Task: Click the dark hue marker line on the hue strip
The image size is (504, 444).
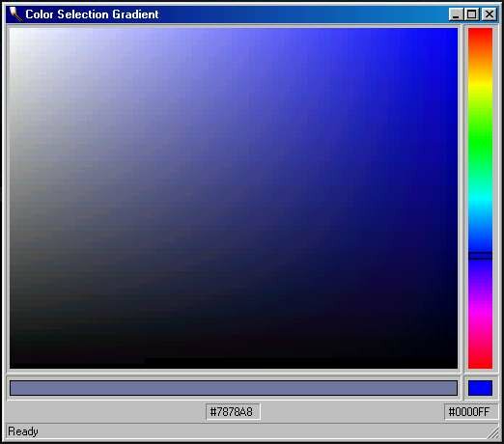Action: (x=480, y=256)
